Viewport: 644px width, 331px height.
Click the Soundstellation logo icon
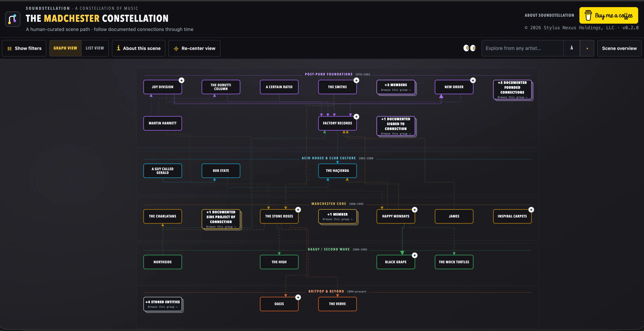(x=13, y=19)
